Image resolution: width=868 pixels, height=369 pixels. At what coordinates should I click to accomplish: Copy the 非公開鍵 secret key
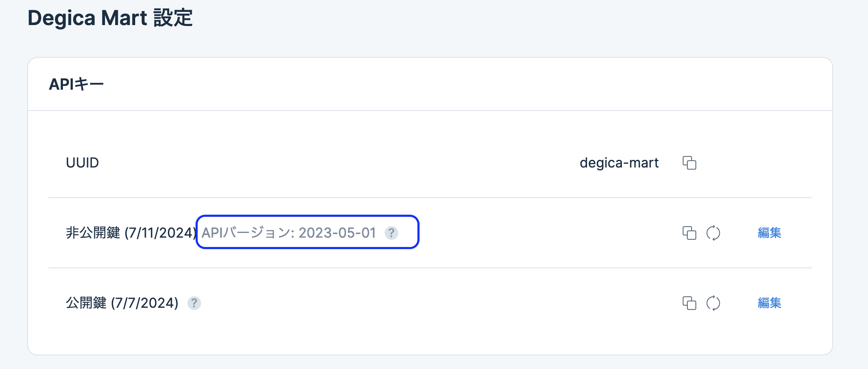click(689, 233)
